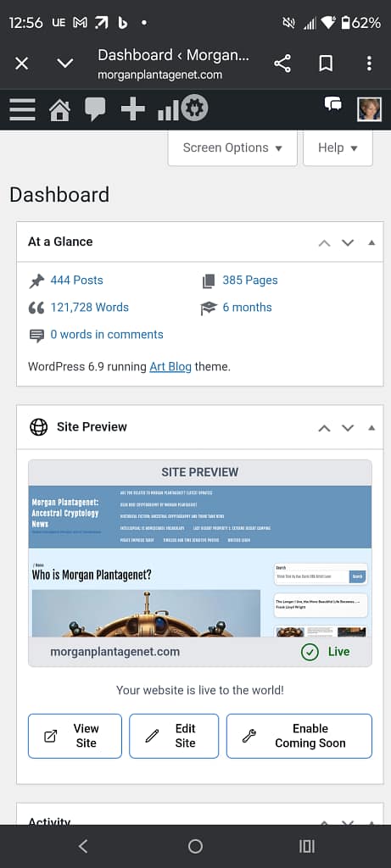Screen dimensions: 391x868
Task: Open the notifications chat bubbles icon
Action: click(332, 104)
